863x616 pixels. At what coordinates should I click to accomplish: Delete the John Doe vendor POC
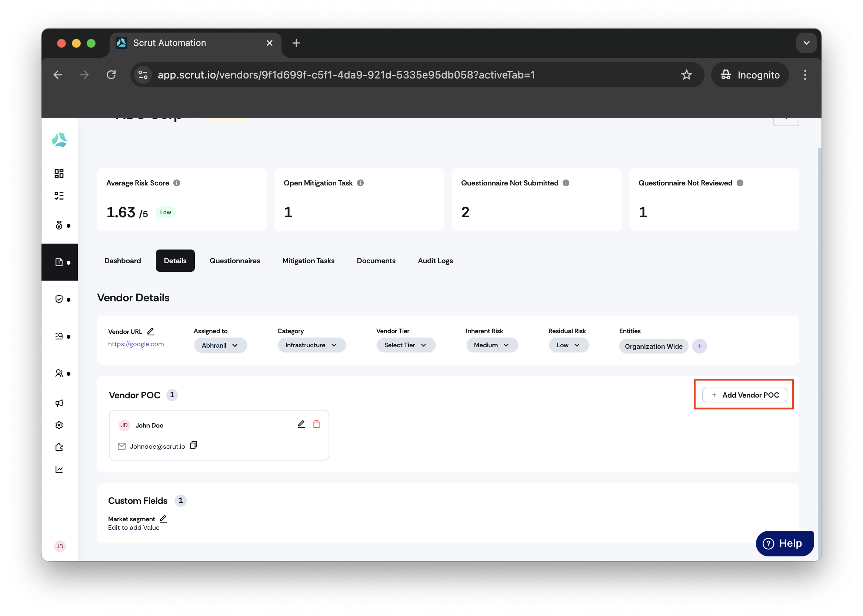tap(317, 424)
